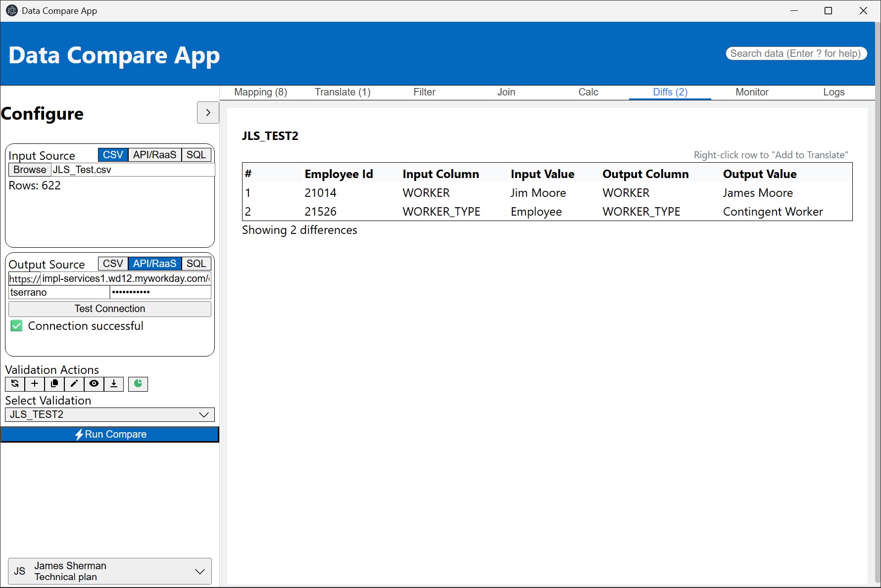Click the copy validation icon
The image size is (881, 588).
point(54,384)
